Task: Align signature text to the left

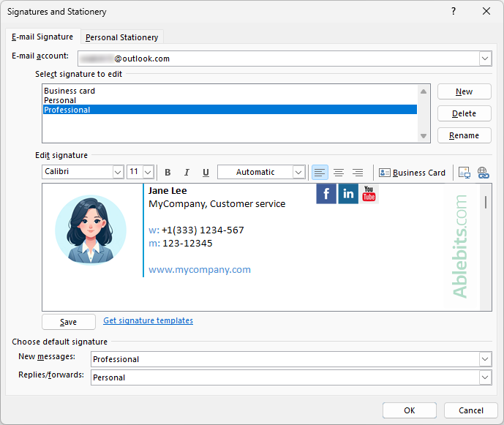Action: click(x=320, y=173)
